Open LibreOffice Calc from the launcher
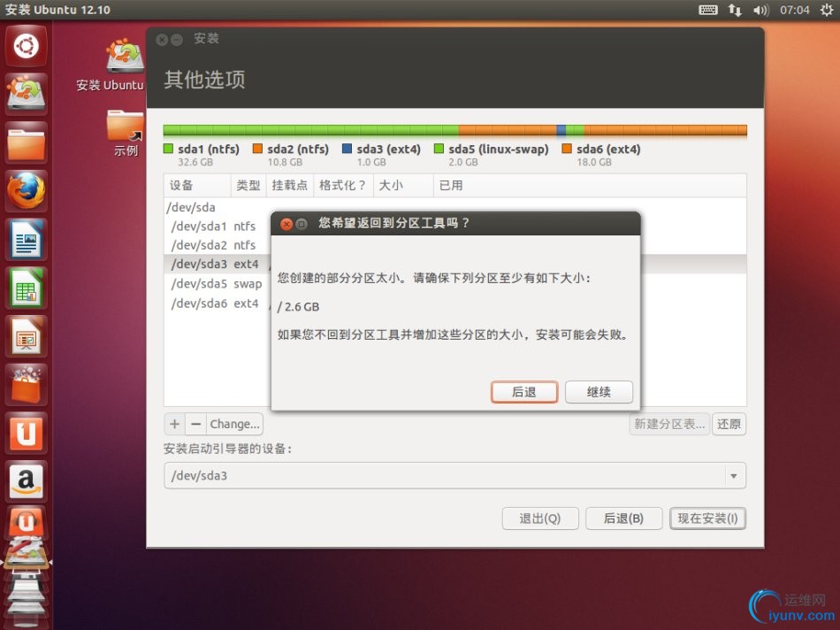Image resolution: width=840 pixels, height=630 pixels. click(x=26, y=288)
